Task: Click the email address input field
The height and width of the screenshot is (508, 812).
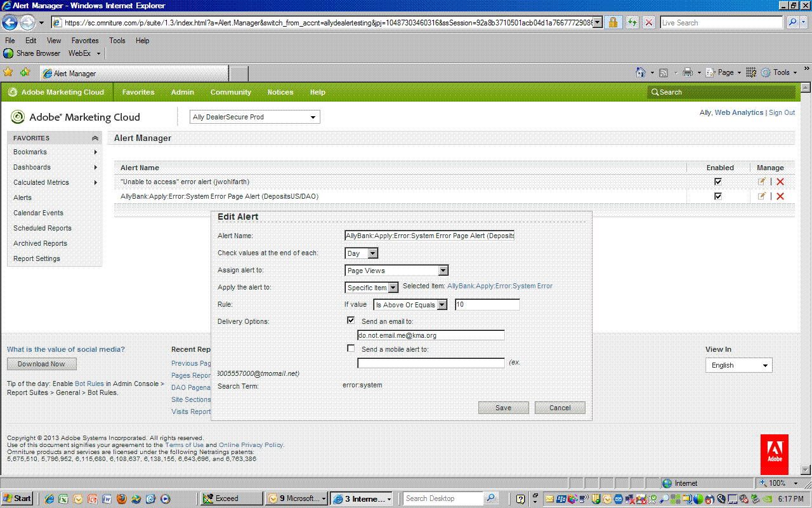Action: (x=431, y=335)
